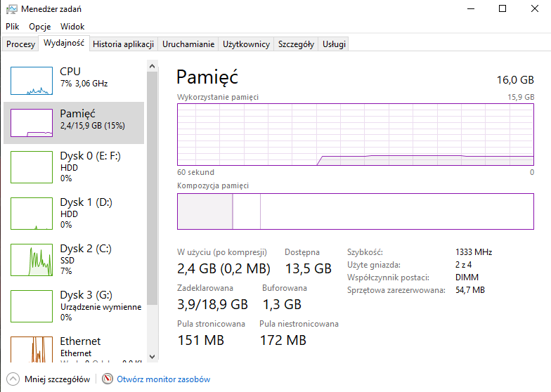Viewport: 551px width, 392px height.
Task: Click the Task Manager app icon in title bar
Action: (11, 9)
